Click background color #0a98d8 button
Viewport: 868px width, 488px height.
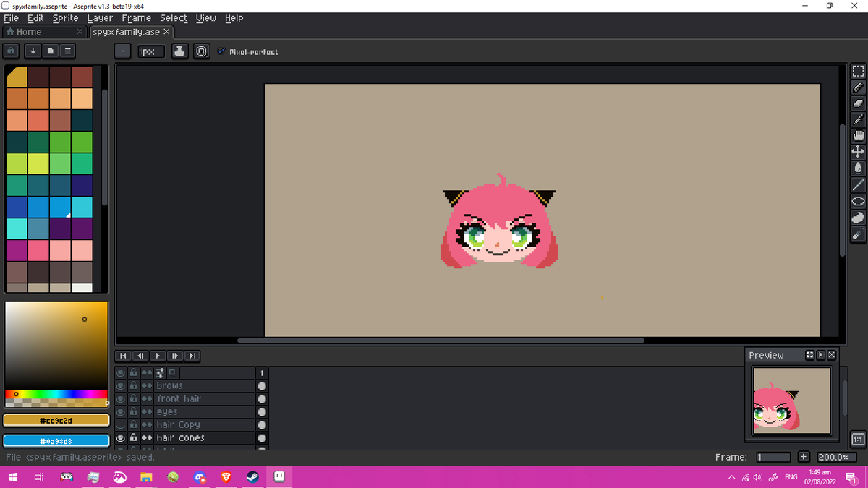click(56, 440)
